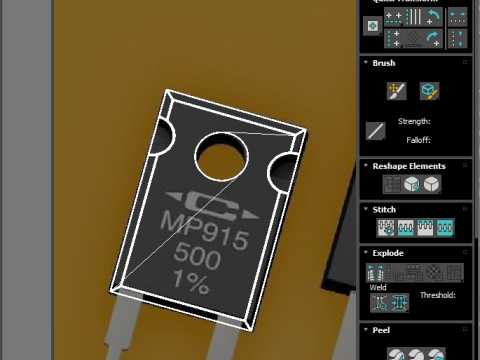Select Align Horizontally to Pivot icon
Screen dimensions: 480x360
coord(393,18)
